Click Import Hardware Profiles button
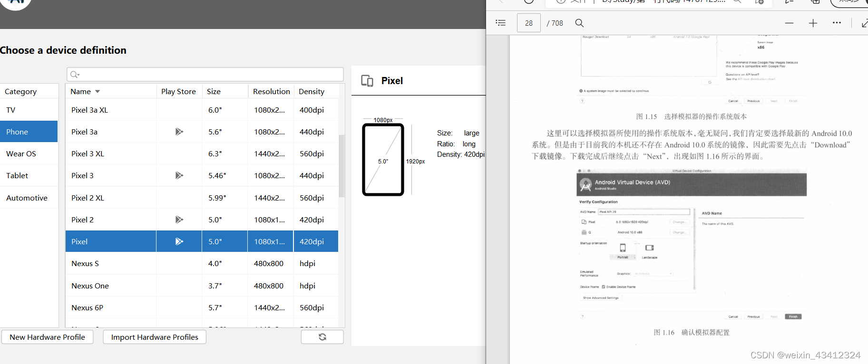Image resolution: width=868 pixels, height=364 pixels. [x=155, y=337]
